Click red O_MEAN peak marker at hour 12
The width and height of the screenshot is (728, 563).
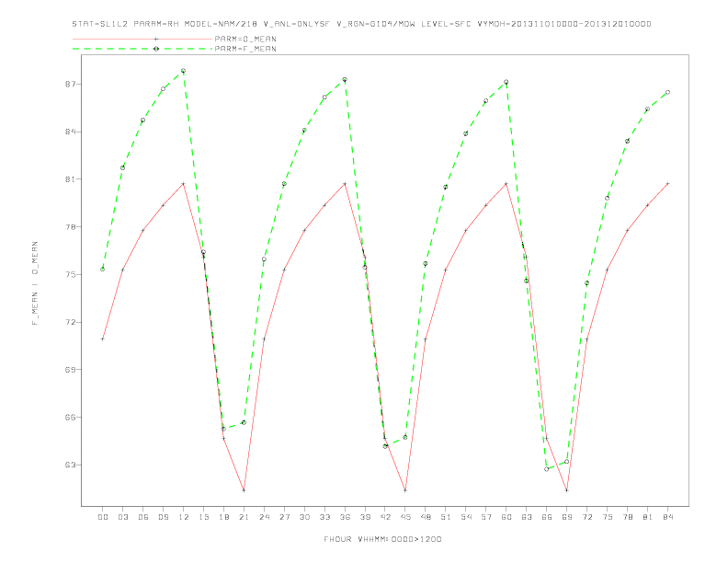click(184, 184)
